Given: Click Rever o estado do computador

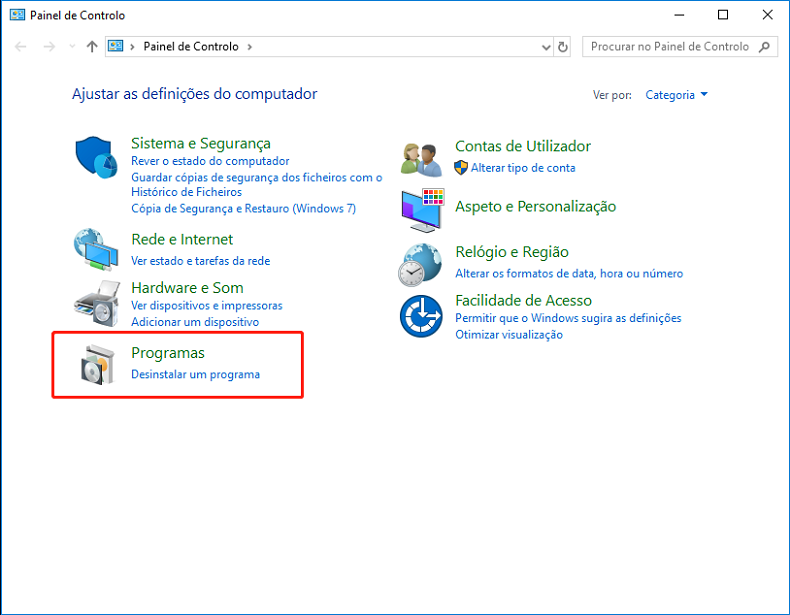Looking at the screenshot, I should click(210, 161).
